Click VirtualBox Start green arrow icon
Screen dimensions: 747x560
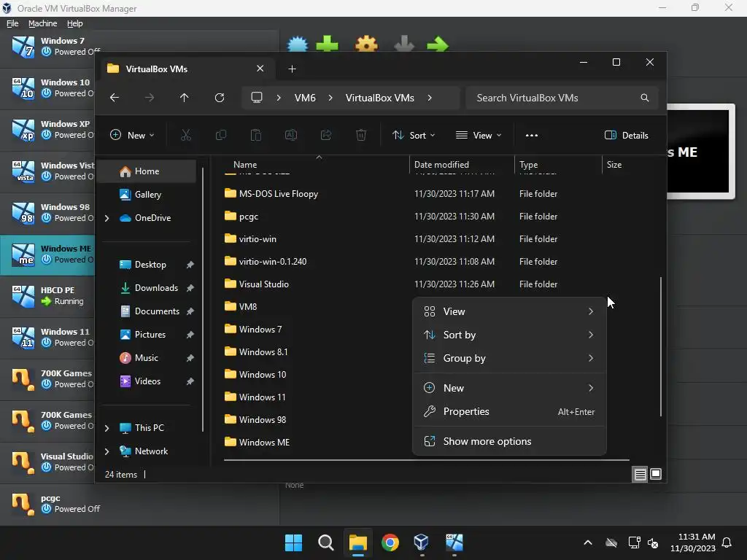[x=438, y=44]
